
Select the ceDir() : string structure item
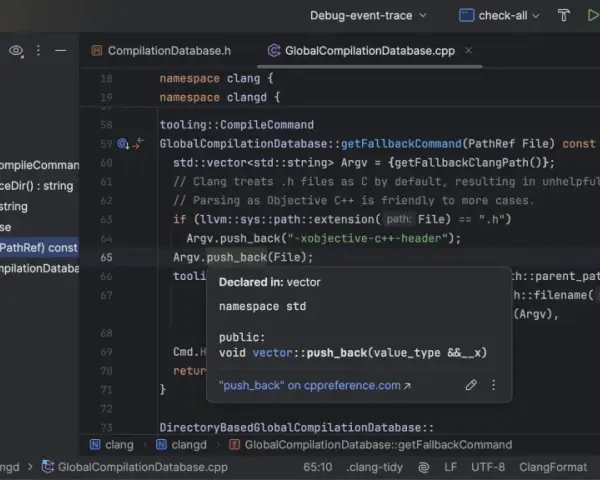click(37, 186)
